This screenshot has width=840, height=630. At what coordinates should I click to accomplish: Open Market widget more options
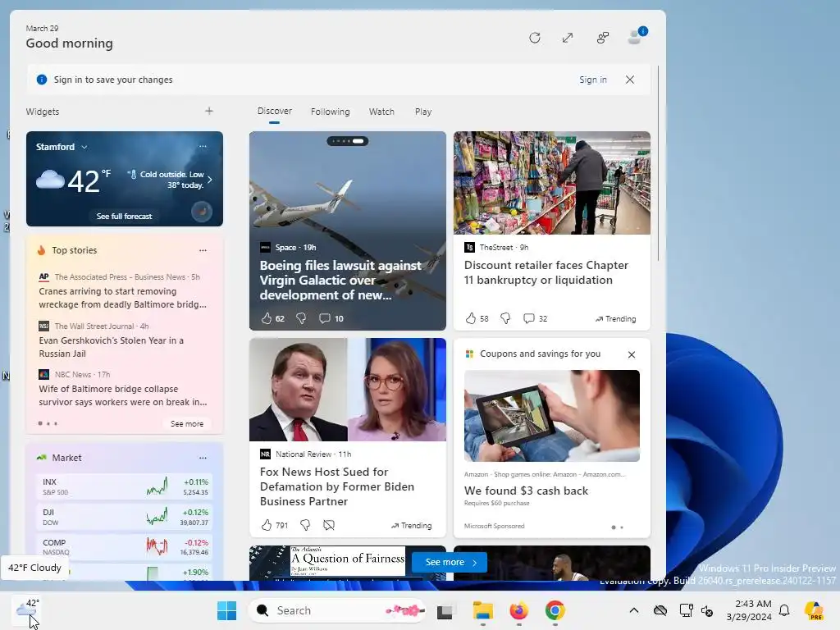[203, 458]
